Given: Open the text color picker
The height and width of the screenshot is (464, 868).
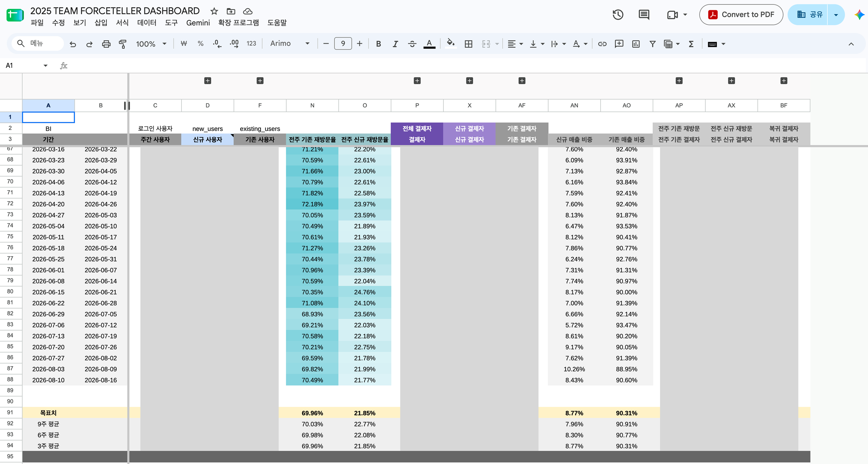Looking at the screenshot, I should click(429, 44).
